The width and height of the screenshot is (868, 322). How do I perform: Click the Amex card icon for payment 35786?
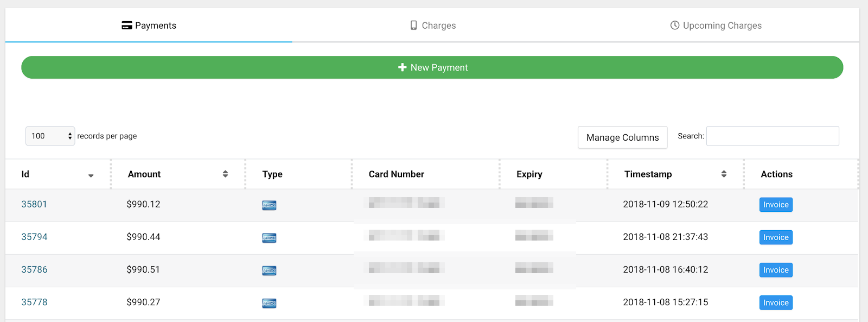coord(269,270)
